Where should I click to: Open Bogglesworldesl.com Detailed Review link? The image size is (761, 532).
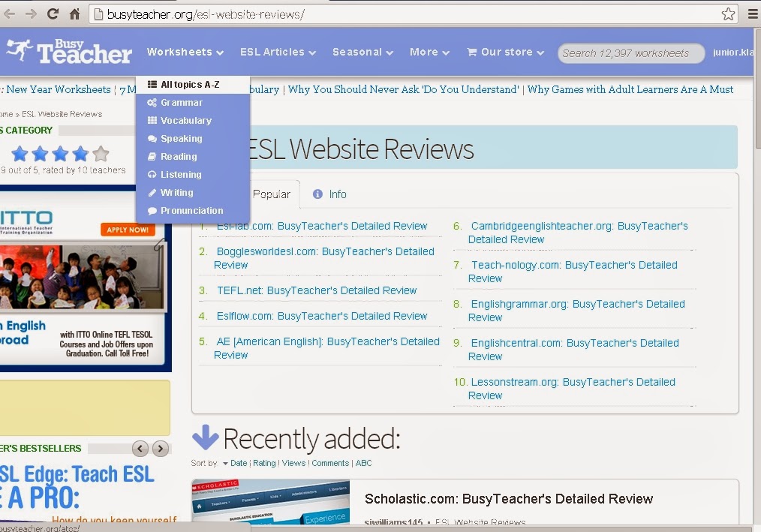pyautogui.click(x=324, y=258)
